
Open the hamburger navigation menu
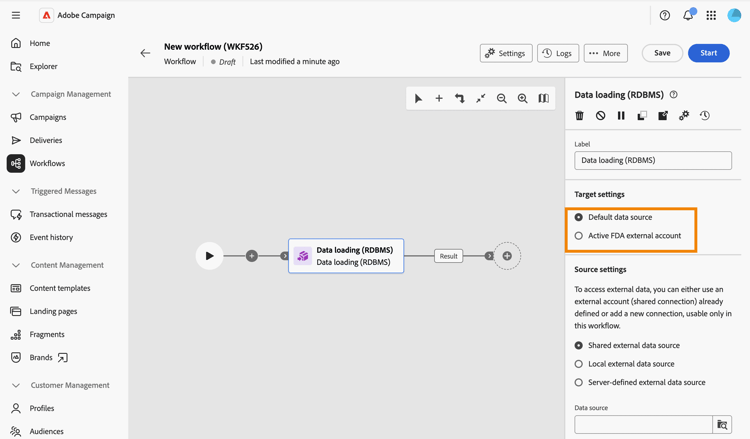[16, 15]
